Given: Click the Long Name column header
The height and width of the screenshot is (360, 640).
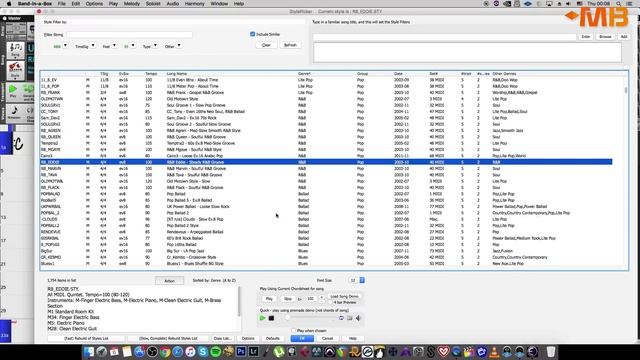Looking at the screenshot, I should click(177, 74).
